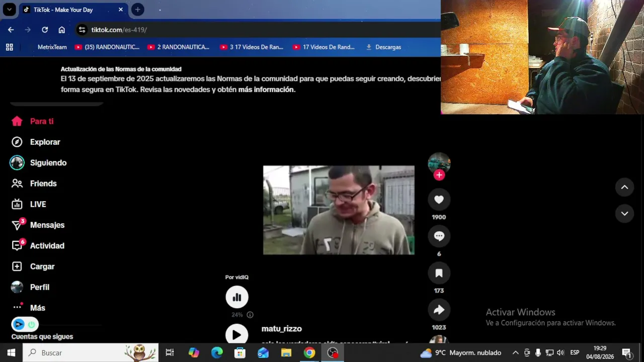Viewport: 644px width, 362px height.
Task: Open Task View on the taskbar
Action: [x=170, y=353]
